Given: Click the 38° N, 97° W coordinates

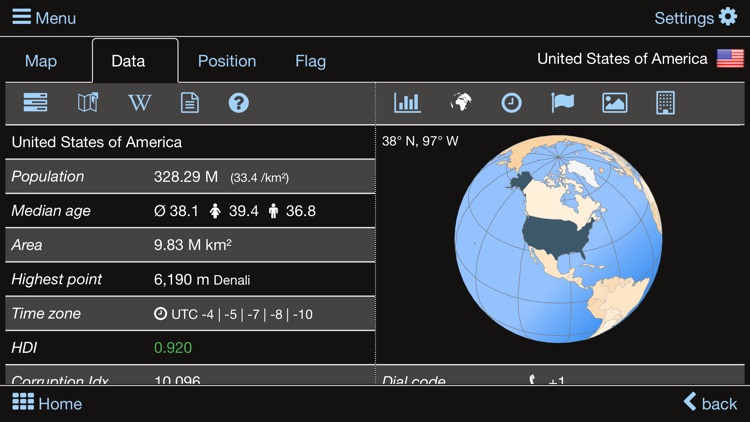Looking at the screenshot, I should point(420,141).
